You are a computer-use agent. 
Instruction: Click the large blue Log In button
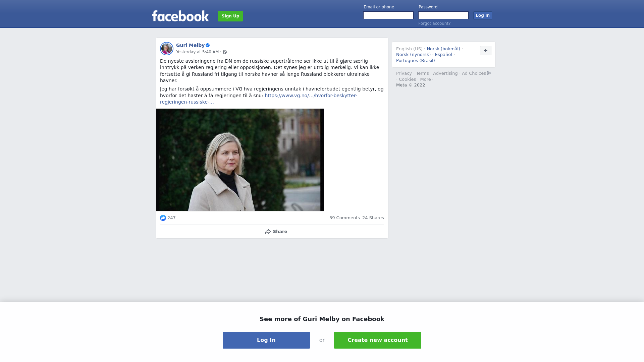click(266, 340)
